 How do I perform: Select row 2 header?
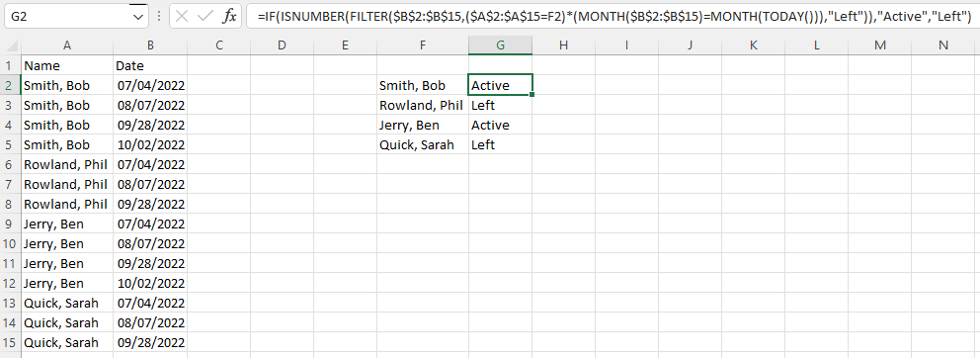click(x=10, y=85)
